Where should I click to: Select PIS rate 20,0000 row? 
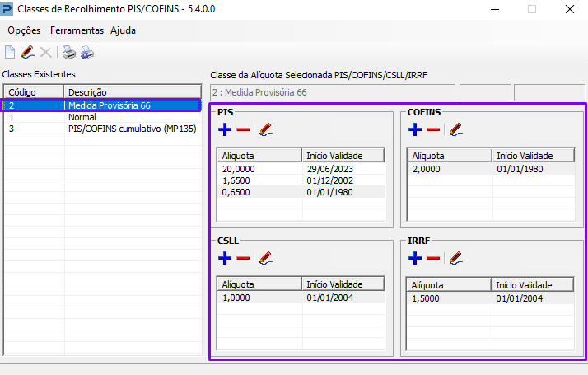(x=301, y=169)
